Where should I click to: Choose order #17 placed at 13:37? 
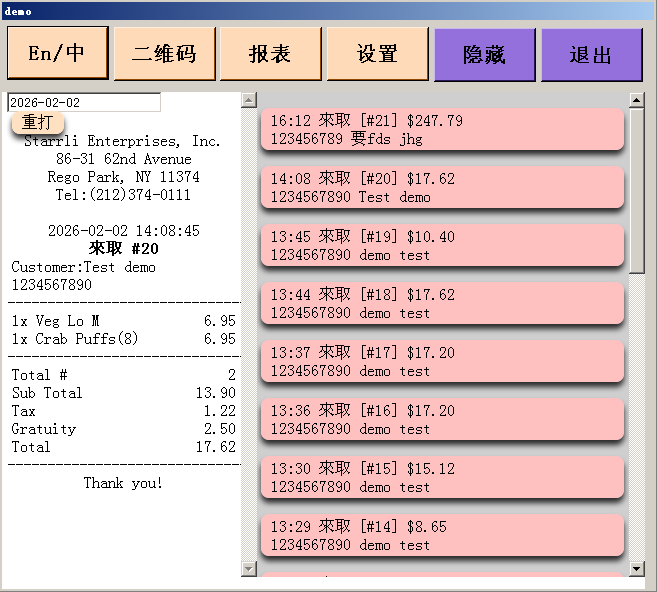pos(442,362)
